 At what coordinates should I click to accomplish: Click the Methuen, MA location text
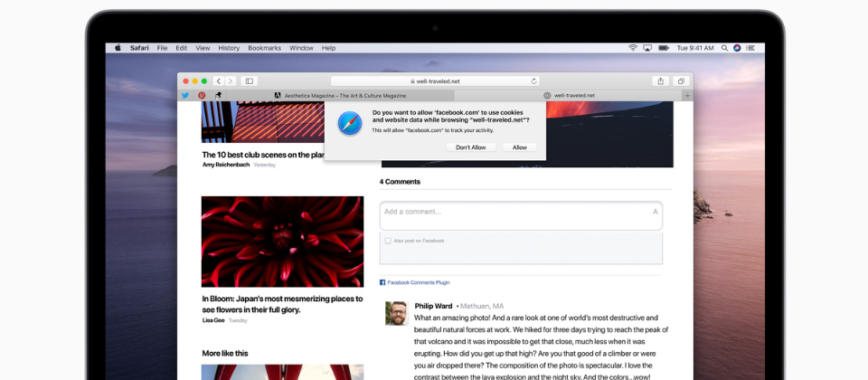coord(482,306)
